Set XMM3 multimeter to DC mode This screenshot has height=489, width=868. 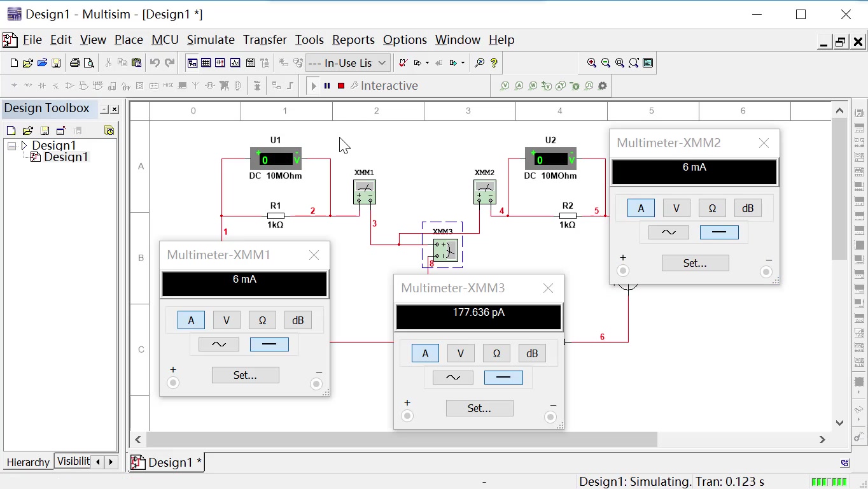click(503, 378)
